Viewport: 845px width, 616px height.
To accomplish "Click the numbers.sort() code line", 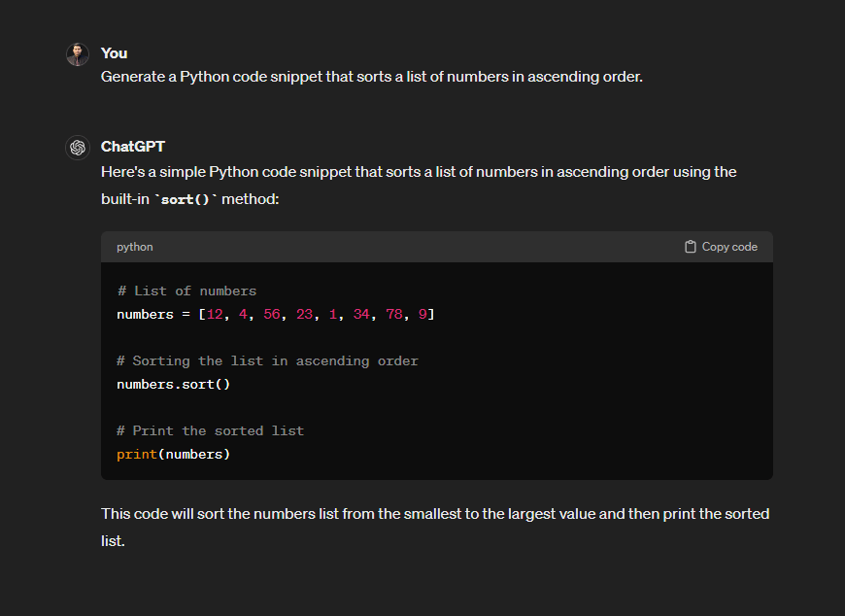I will [x=173, y=384].
